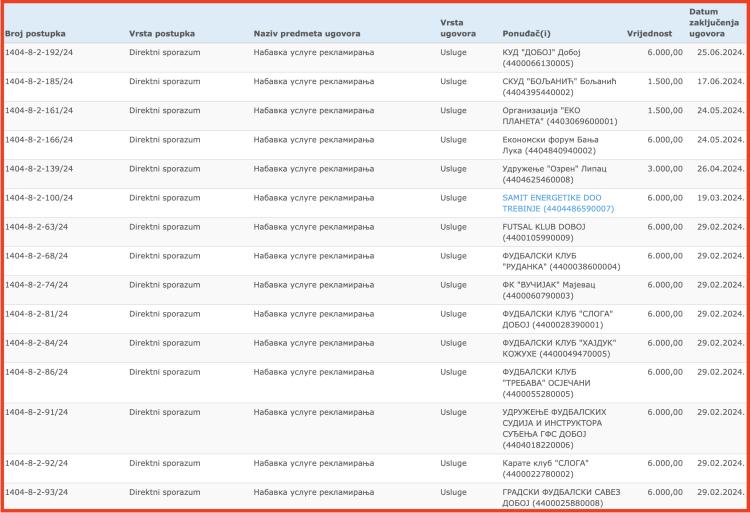Select procedure number 1404-8-2-63/24
The height and width of the screenshot is (513, 750).
click(36, 227)
